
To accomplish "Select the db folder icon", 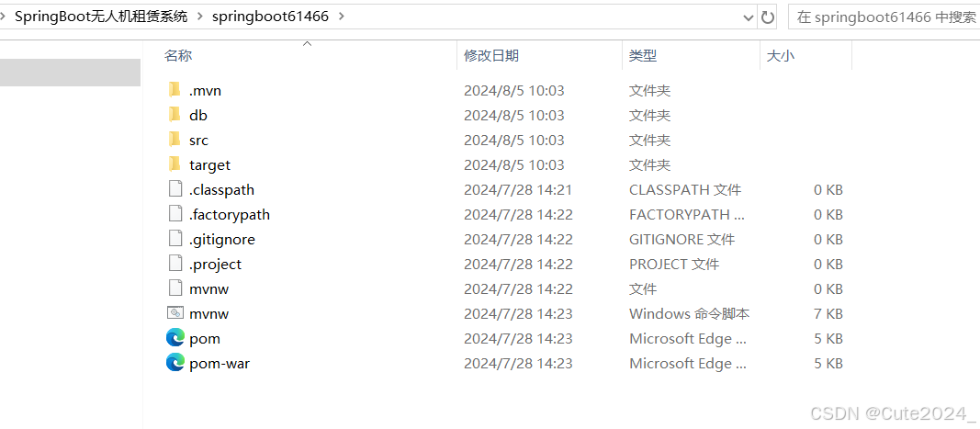I will (x=175, y=115).
